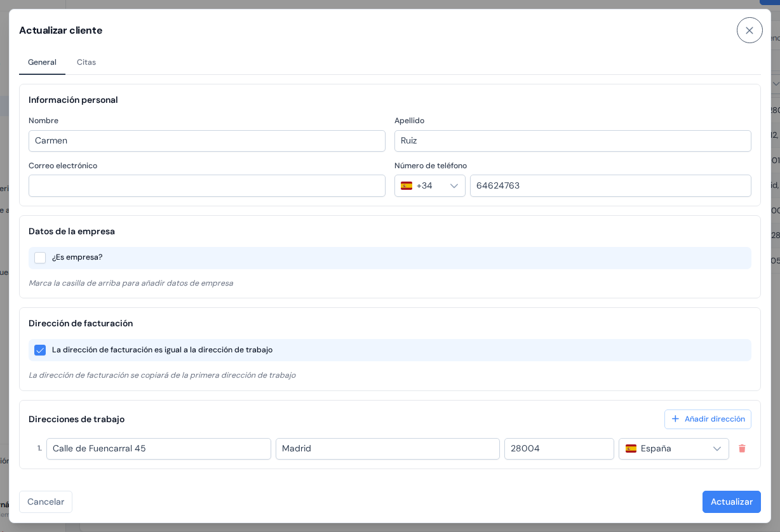Screen dimensions: 780x532
Task: Uncheck billing address equals work address
Action: 40,350
